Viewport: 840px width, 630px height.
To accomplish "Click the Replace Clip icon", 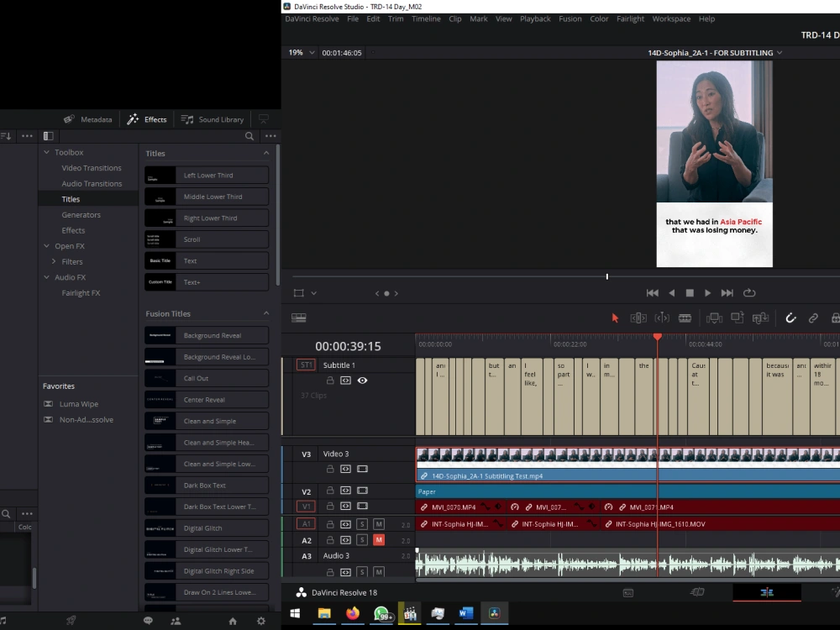I will 760,318.
